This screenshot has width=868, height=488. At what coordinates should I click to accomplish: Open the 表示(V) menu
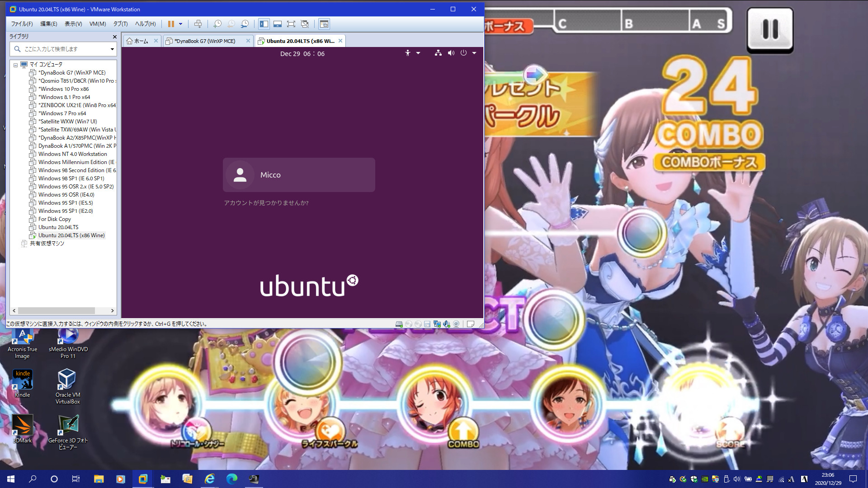point(73,24)
